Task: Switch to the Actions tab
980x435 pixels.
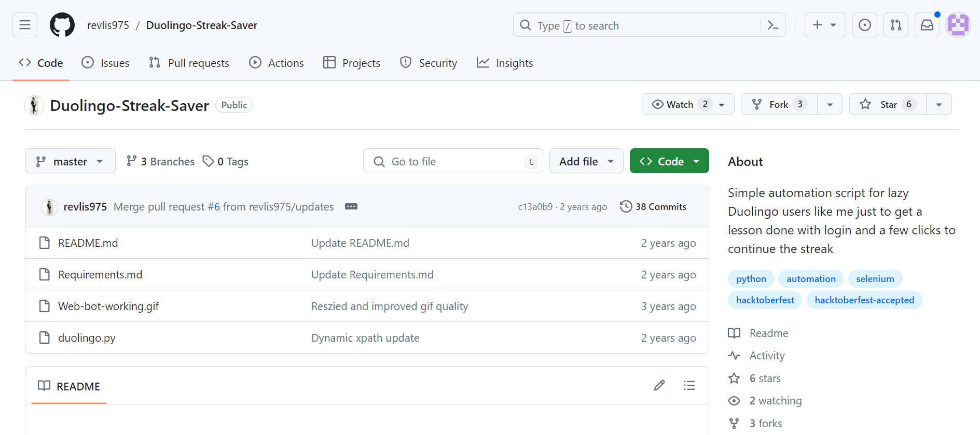Action: tap(277, 63)
